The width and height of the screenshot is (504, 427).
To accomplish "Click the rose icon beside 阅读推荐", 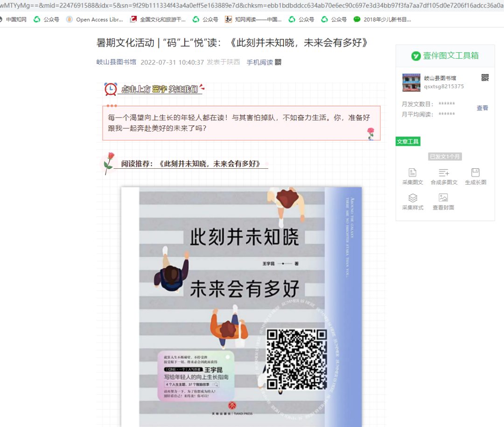I will pos(109,164).
